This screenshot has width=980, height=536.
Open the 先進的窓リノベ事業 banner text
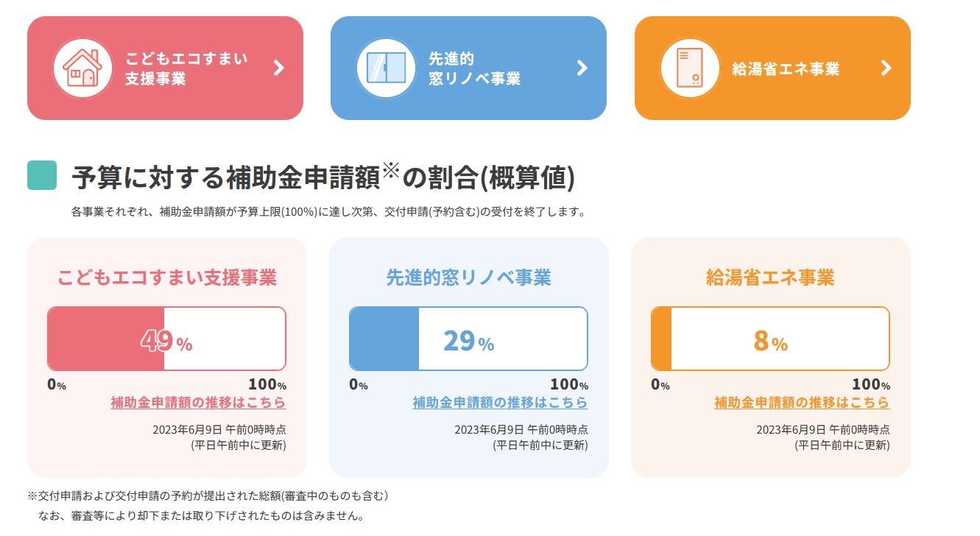[x=474, y=68]
